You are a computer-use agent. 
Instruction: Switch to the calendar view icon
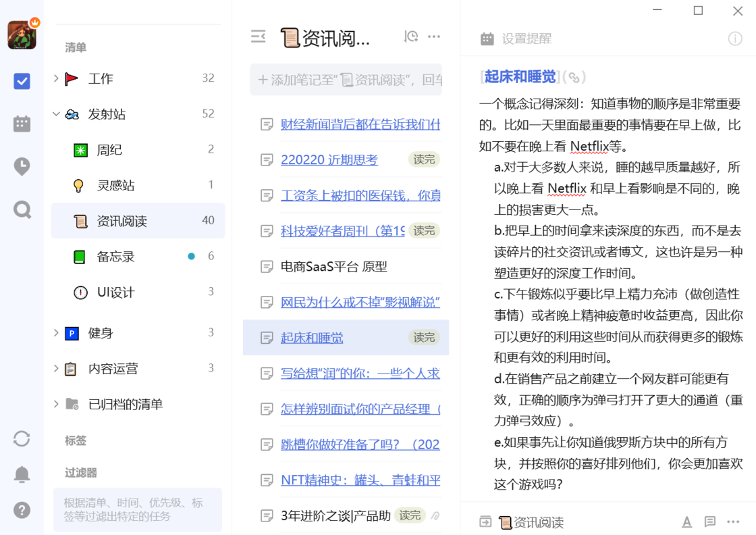pyautogui.click(x=22, y=124)
